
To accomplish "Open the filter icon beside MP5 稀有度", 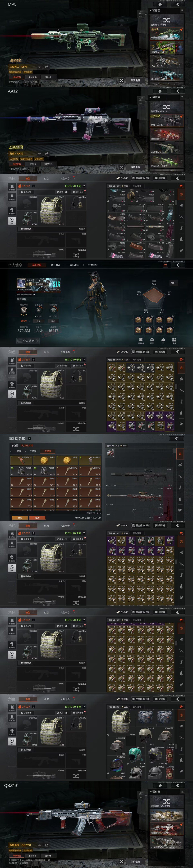I will (x=182, y=10).
